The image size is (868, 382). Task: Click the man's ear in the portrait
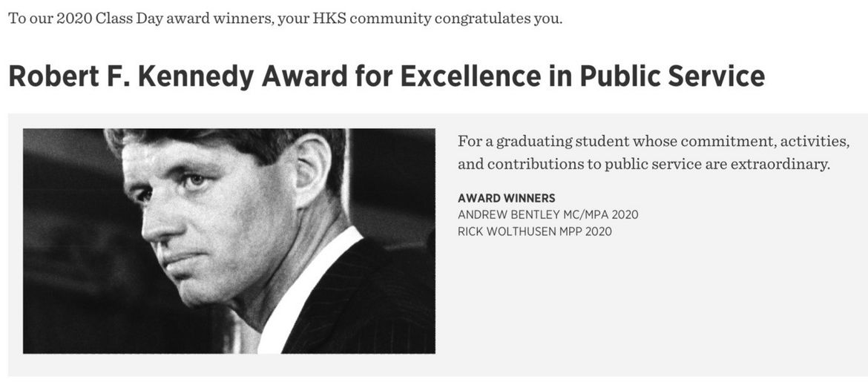(x=312, y=171)
